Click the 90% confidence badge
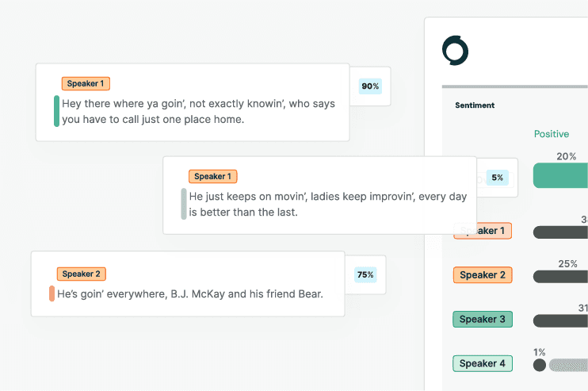The image size is (588, 391). (x=370, y=86)
